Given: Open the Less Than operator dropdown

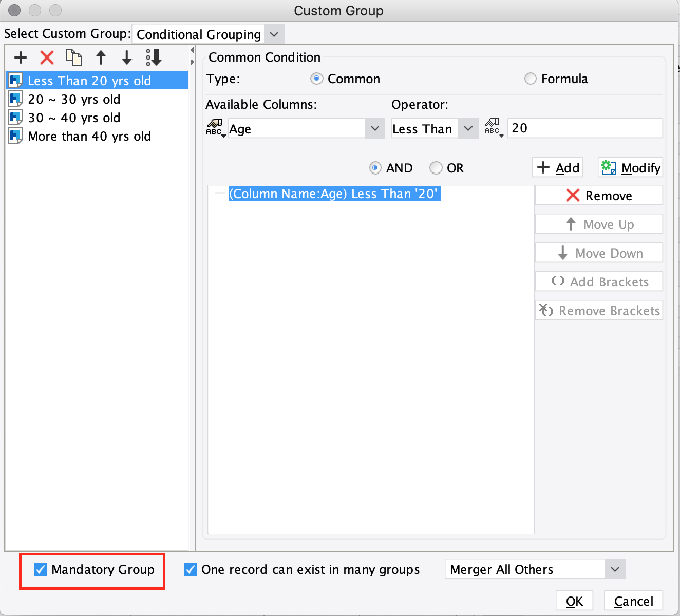Looking at the screenshot, I should tap(468, 128).
